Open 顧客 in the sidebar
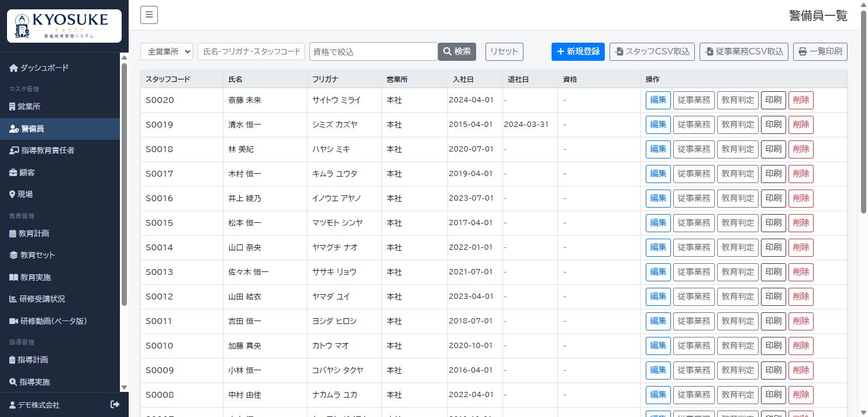Image resolution: width=868 pixels, height=417 pixels. click(x=60, y=173)
